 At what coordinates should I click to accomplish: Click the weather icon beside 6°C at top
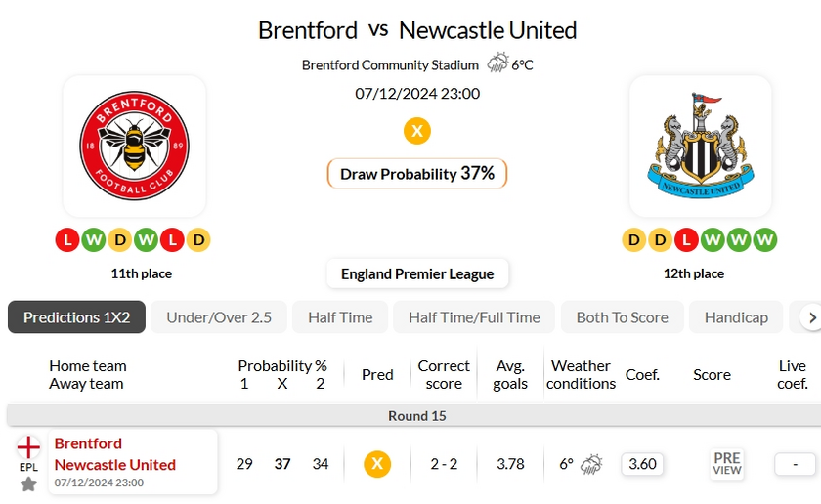[498, 64]
